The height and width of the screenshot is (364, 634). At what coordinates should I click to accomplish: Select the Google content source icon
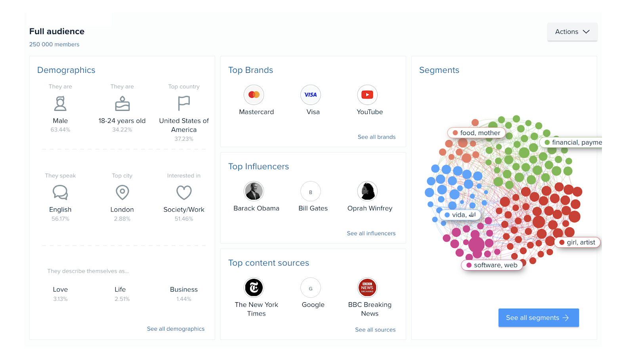311,288
